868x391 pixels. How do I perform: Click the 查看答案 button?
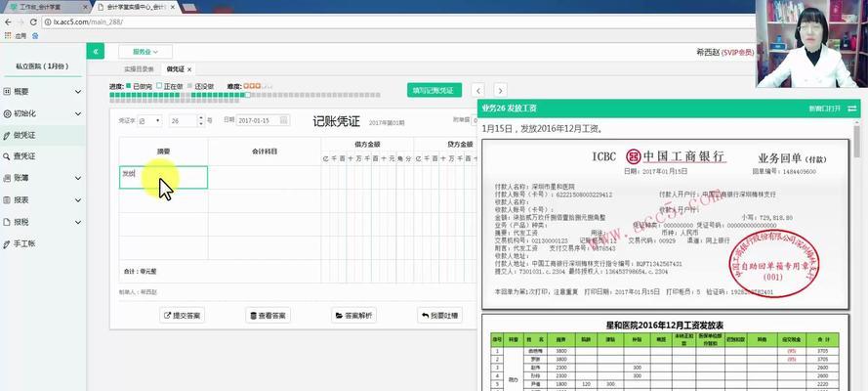269,316
